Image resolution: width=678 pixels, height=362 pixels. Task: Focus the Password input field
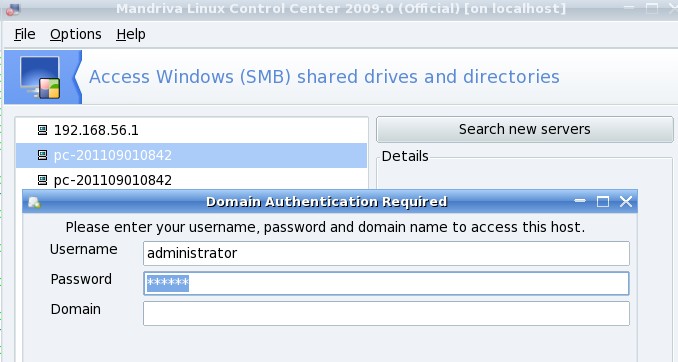(386, 283)
